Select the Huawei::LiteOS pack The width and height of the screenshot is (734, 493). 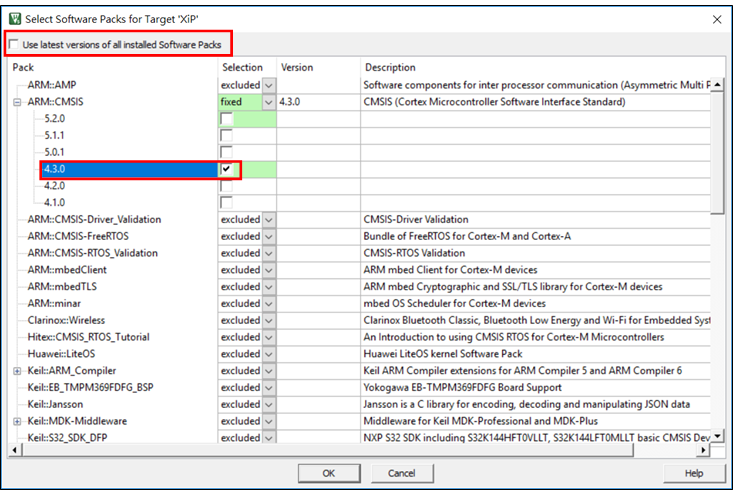(x=61, y=354)
